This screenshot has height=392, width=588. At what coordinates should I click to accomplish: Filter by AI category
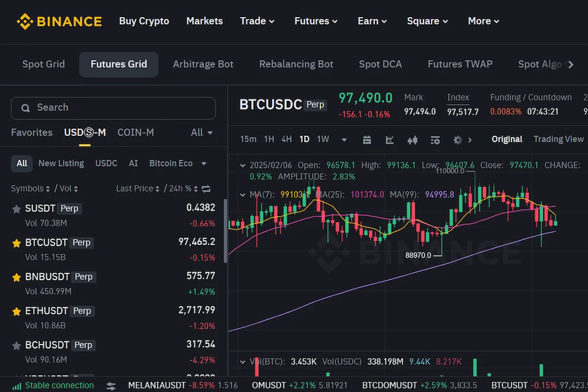coord(133,164)
